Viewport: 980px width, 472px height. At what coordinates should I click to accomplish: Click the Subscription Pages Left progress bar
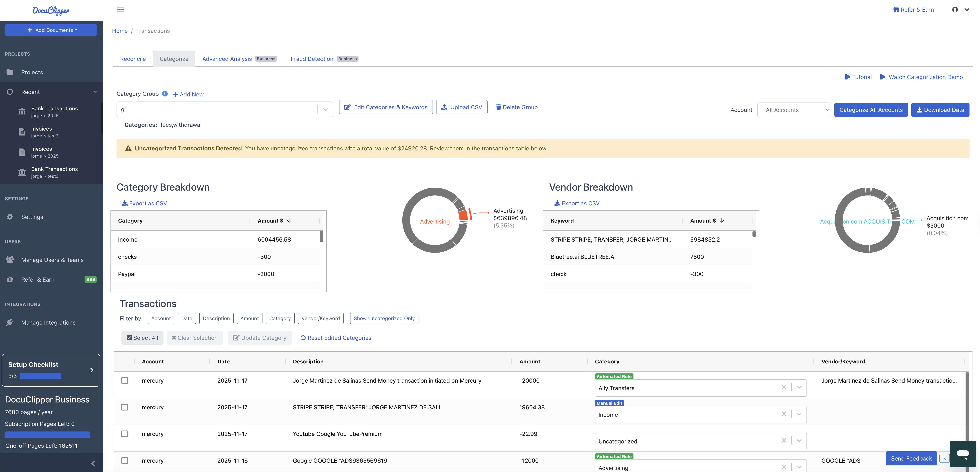pos(48,434)
